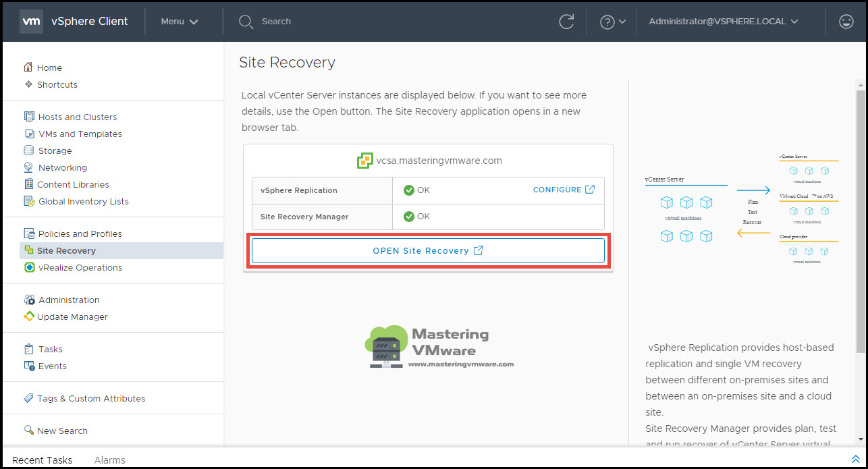Click the VMs and Templates icon
The width and height of the screenshot is (868, 469).
29,134
